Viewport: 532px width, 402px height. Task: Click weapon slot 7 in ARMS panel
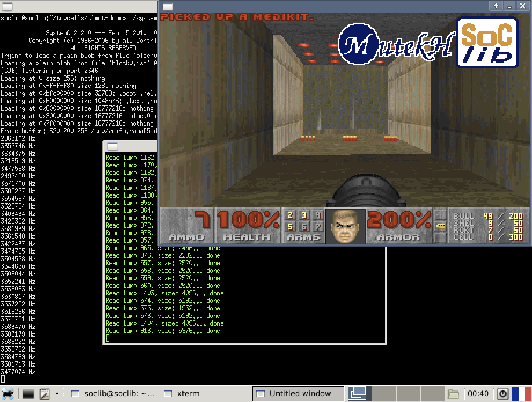point(318,226)
